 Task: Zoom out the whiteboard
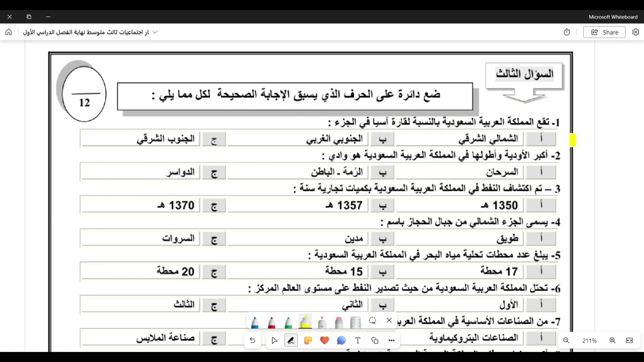pos(566,340)
